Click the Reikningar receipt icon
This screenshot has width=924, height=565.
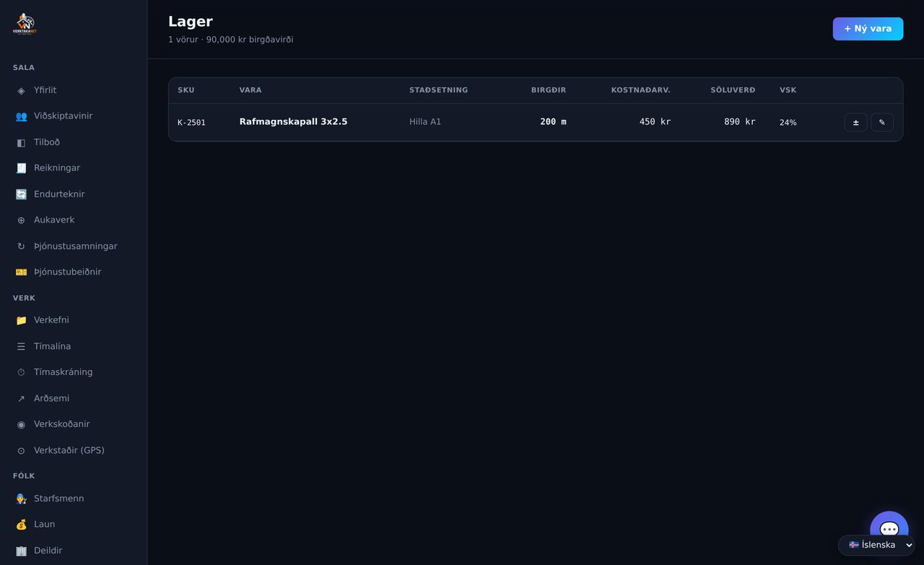click(21, 168)
